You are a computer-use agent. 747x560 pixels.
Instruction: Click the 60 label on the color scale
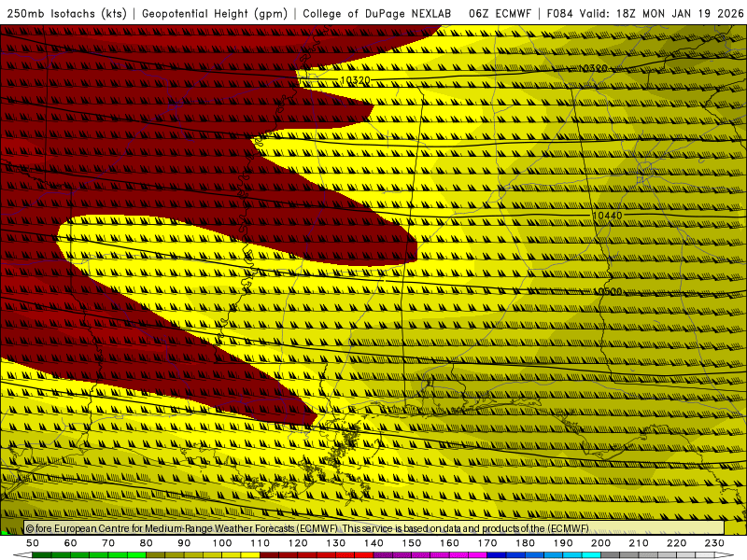pos(71,543)
